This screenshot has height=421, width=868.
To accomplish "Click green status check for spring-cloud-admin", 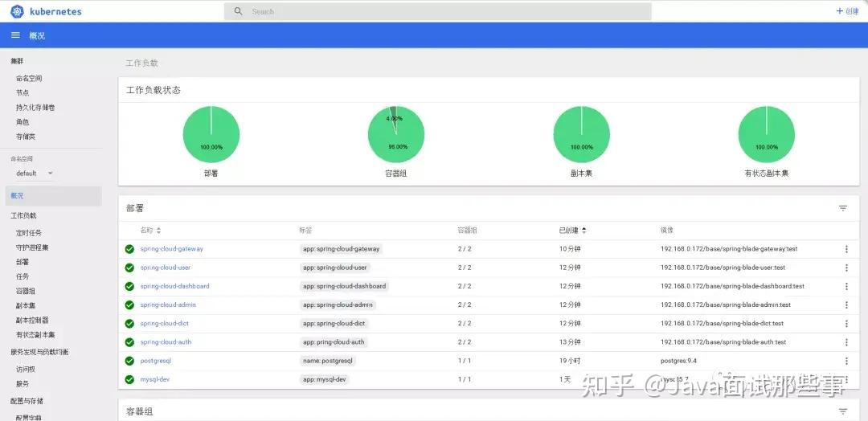I will click(x=129, y=305).
